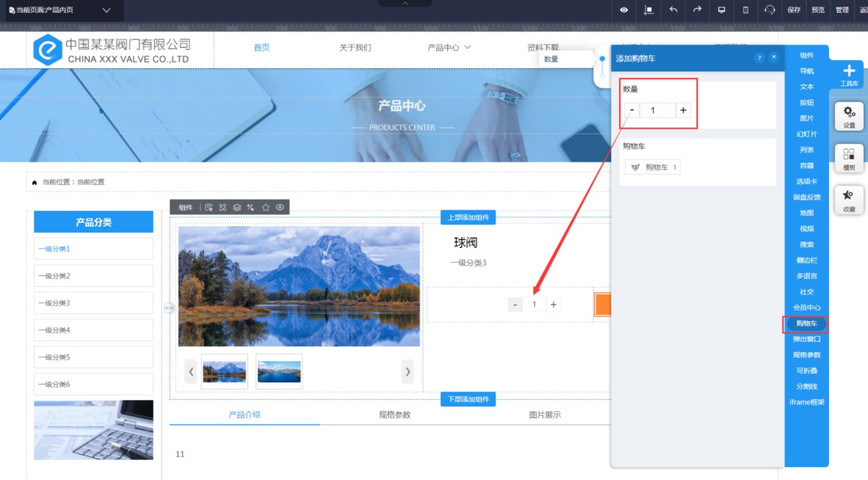868x480 pixels.
Task: Select 幻灯片 in the component list
Action: pyautogui.click(x=807, y=134)
